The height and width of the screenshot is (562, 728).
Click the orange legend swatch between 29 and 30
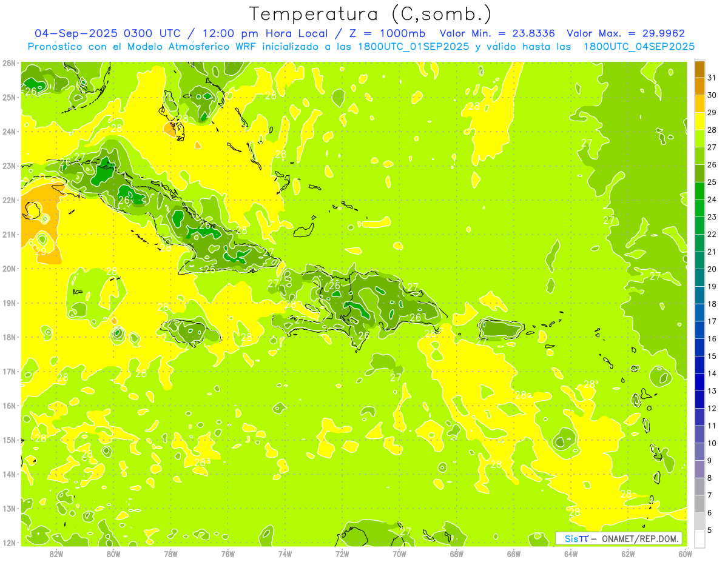point(699,104)
